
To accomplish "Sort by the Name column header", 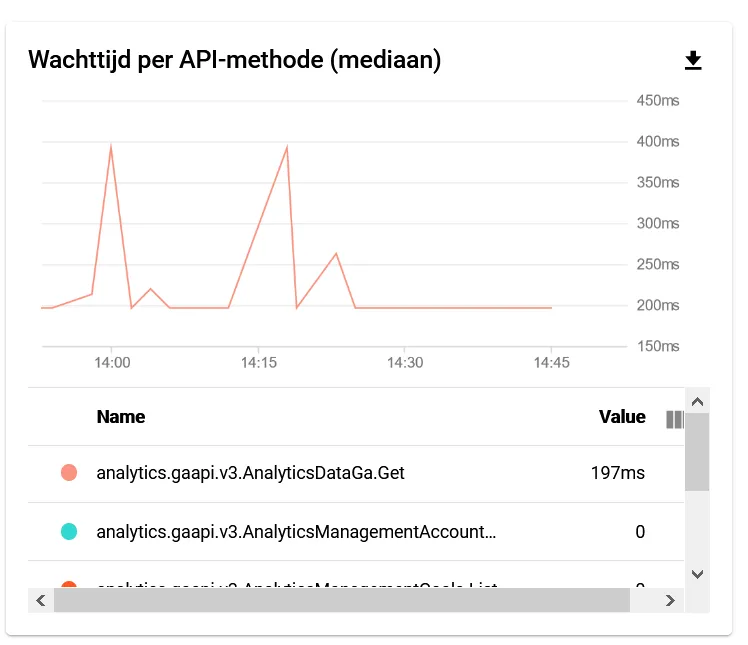I will (121, 417).
